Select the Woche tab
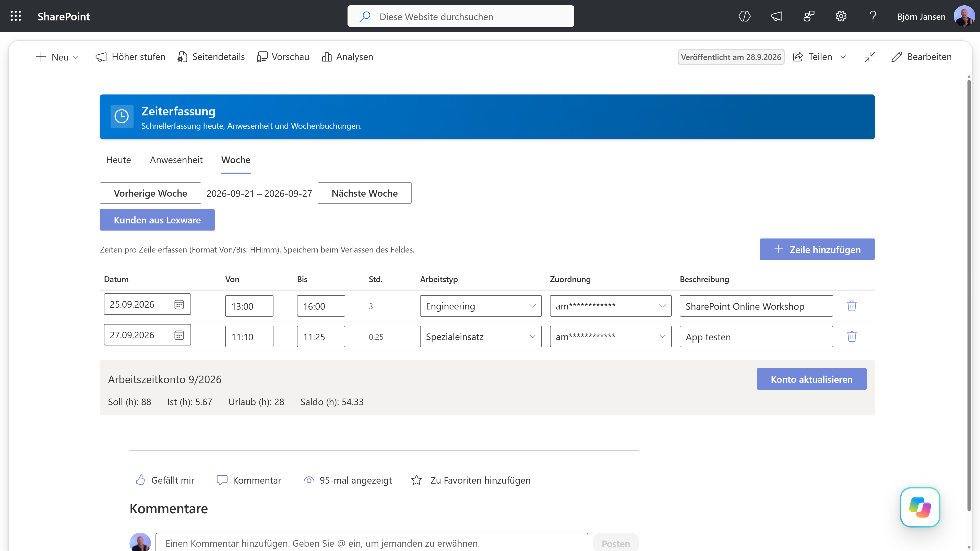 pos(235,160)
